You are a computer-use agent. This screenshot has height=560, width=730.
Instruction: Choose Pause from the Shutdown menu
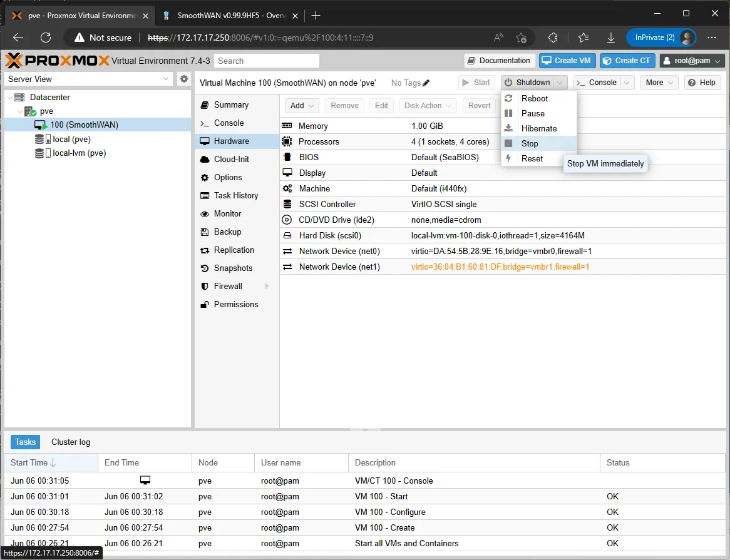[x=539, y=113]
